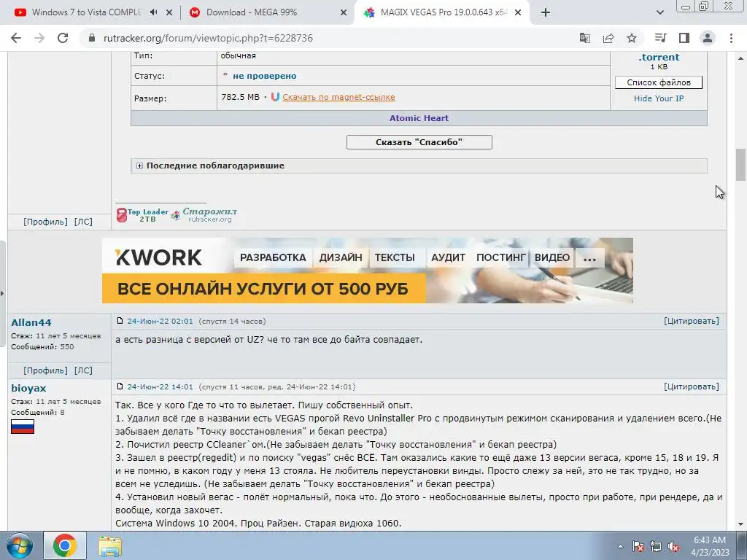This screenshot has width=747, height=560.
Task: Reload the rutracker page
Action: tap(63, 38)
